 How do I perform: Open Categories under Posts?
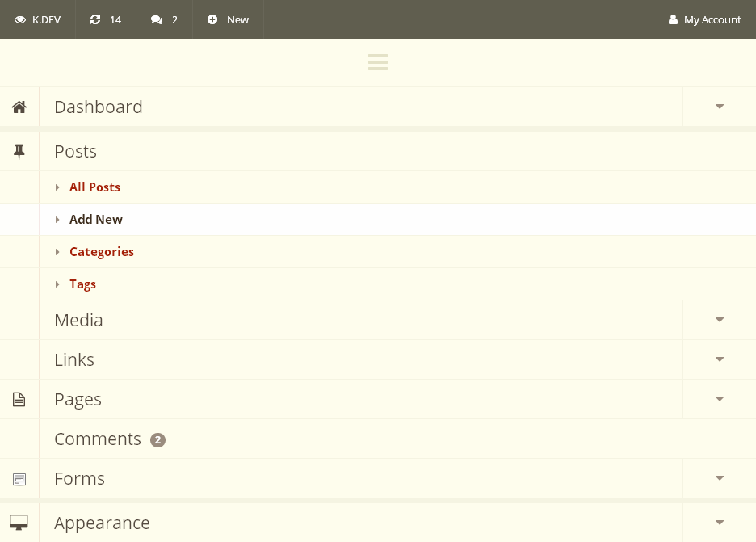pyautogui.click(x=102, y=252)
